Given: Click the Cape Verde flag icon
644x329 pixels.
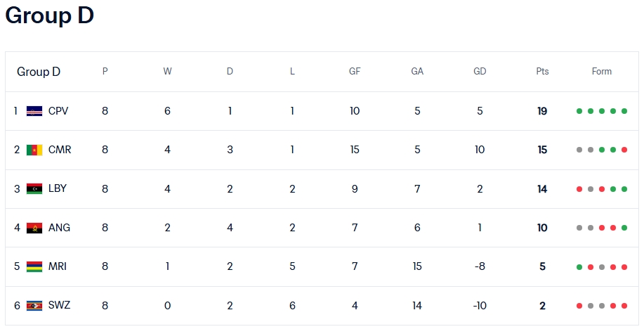Looking at the screenshot, I should (34, 111).
